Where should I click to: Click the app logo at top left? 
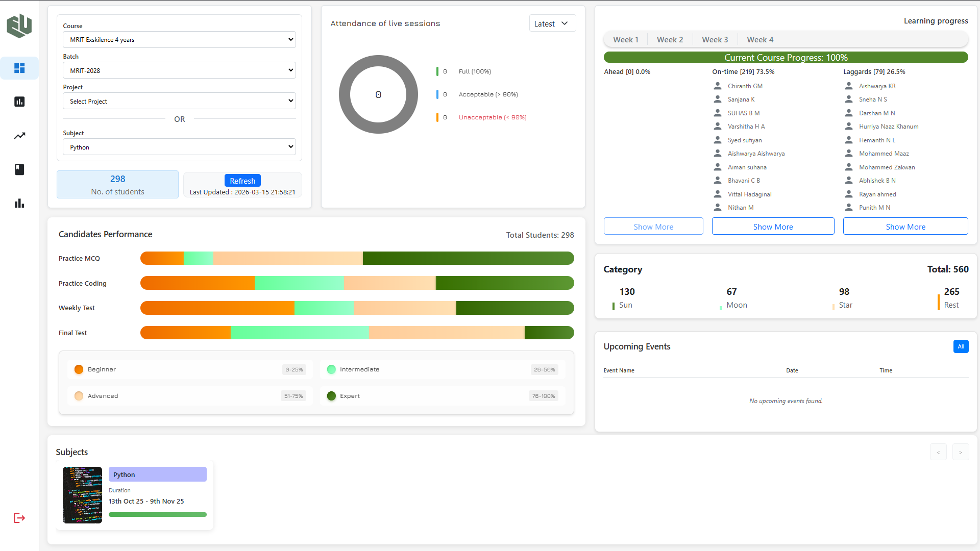(x=19, y=26)
